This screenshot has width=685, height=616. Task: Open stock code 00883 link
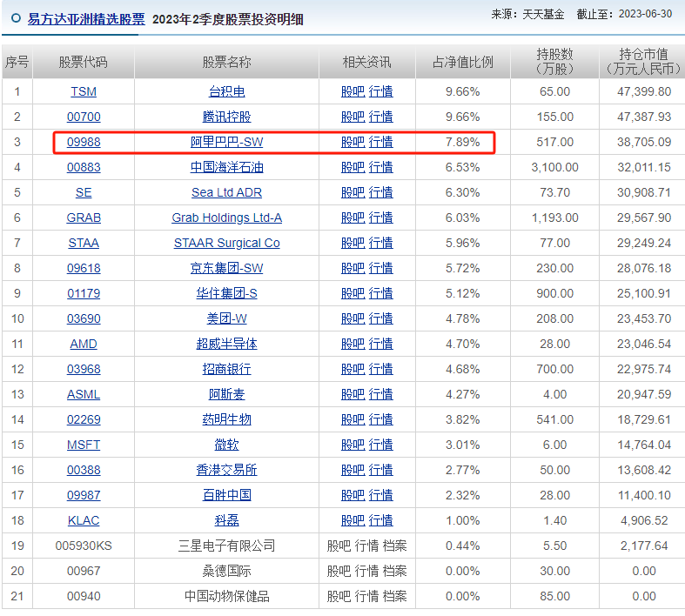84,168
